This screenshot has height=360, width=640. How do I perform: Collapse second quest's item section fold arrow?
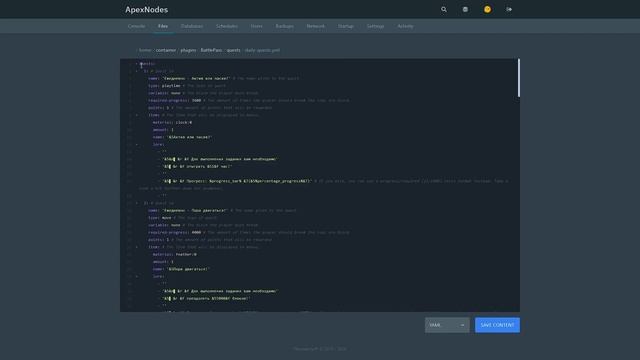136,247
